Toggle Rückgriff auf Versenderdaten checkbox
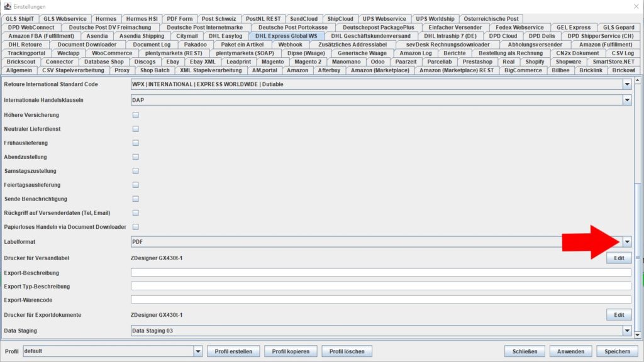The image size is (644, 362). 136,212
